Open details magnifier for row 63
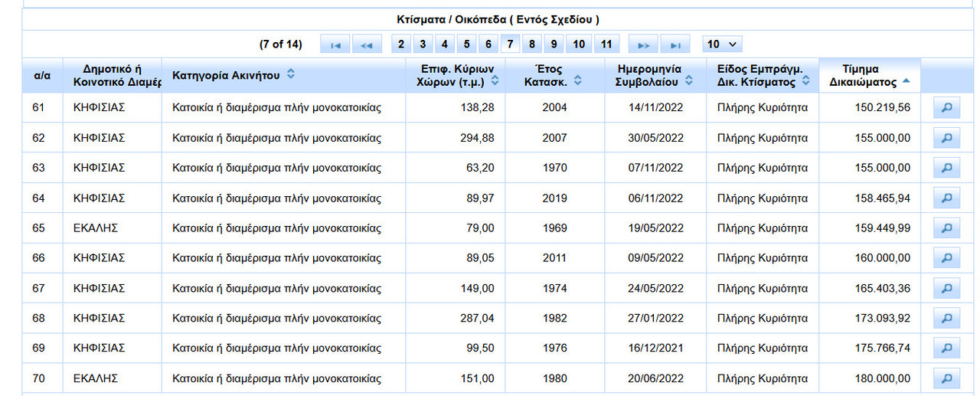This screenshot has width=980, height=396. tap(946, 168)
